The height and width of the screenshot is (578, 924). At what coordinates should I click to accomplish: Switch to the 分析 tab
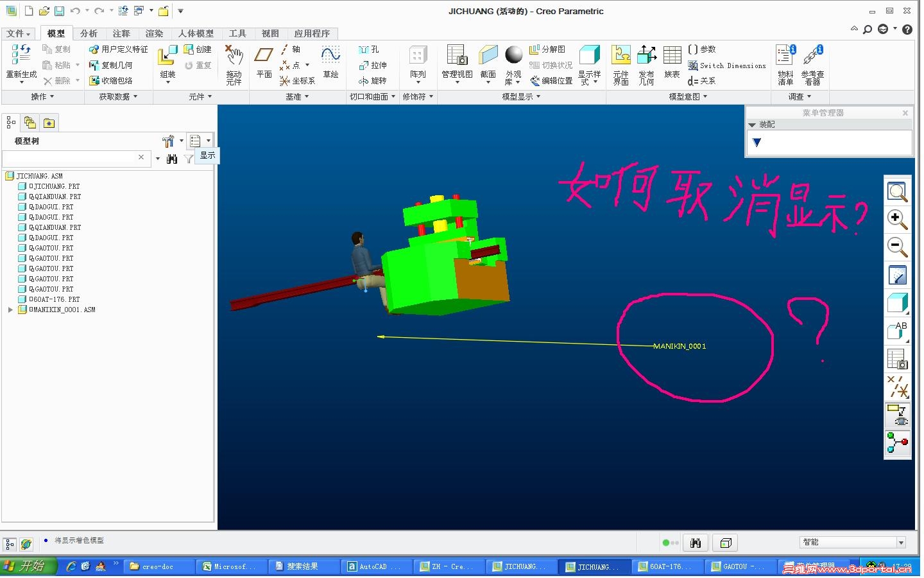click(89, 33)
